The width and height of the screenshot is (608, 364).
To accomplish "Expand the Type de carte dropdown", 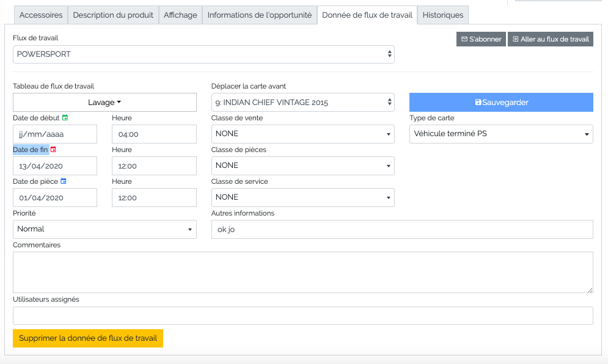I will [x=500, y=134].
